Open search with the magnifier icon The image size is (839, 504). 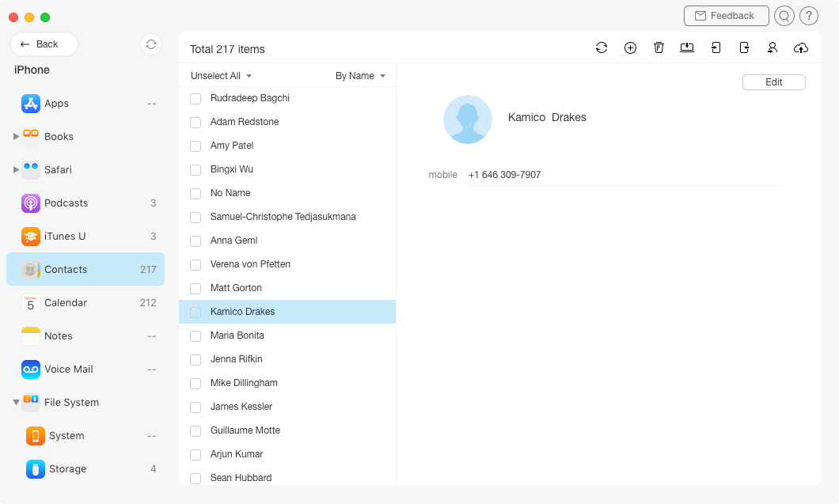pyautogui.click(x=784, y=16)
